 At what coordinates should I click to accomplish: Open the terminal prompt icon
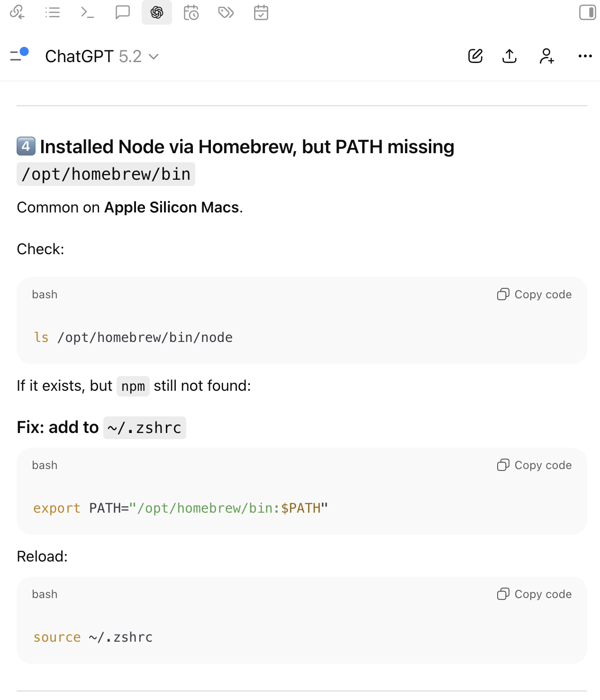click(x=87, y=12)
